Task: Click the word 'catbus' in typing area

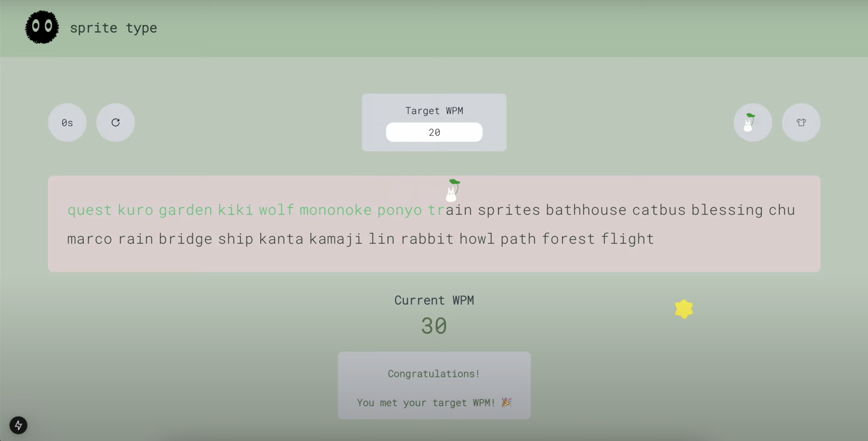Action: pos(659,210)
